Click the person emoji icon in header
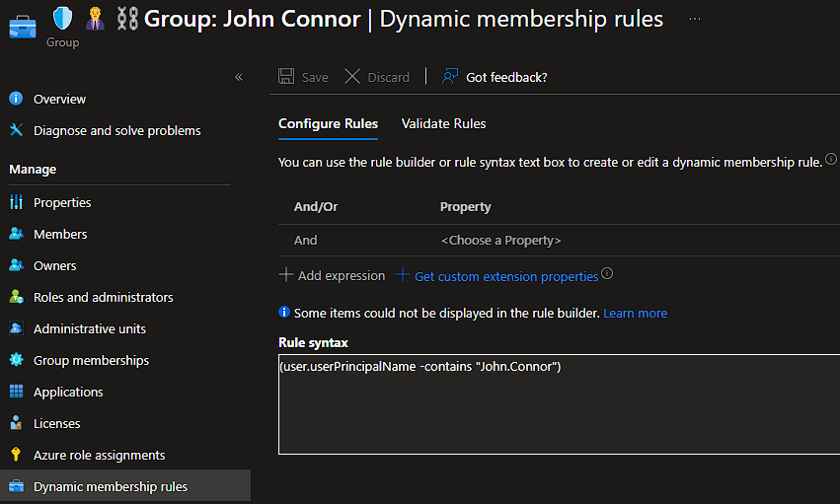The width and height of the screenshot is (840, 504). (95, 19)
